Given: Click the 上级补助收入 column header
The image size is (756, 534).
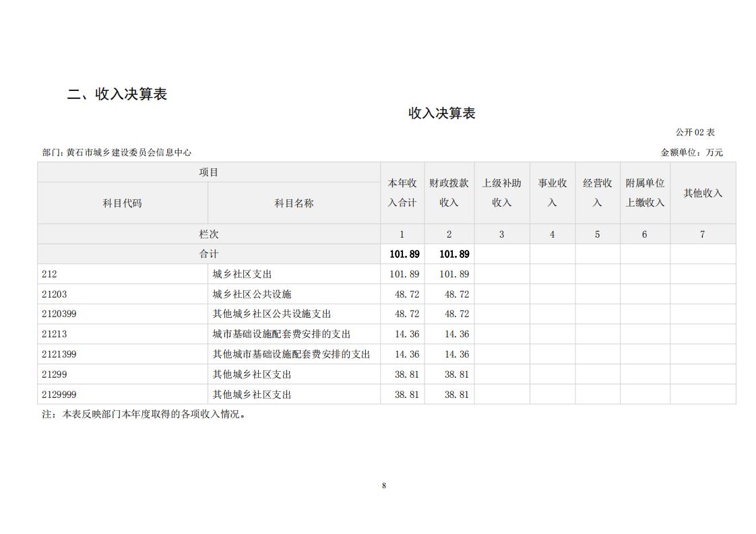Looking at the screenshot, I should [x=501, y=193].
